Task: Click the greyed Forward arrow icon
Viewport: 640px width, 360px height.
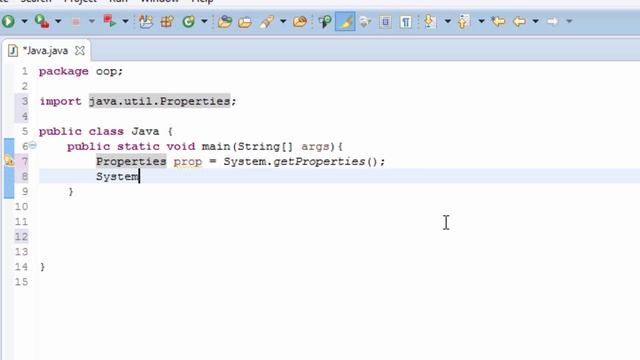Action: [552, 21]
